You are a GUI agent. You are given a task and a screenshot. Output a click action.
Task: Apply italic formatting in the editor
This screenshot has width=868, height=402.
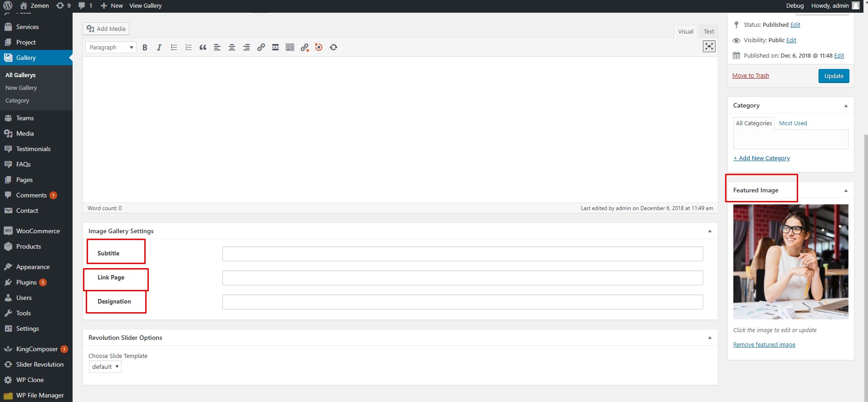pos(159,48)
